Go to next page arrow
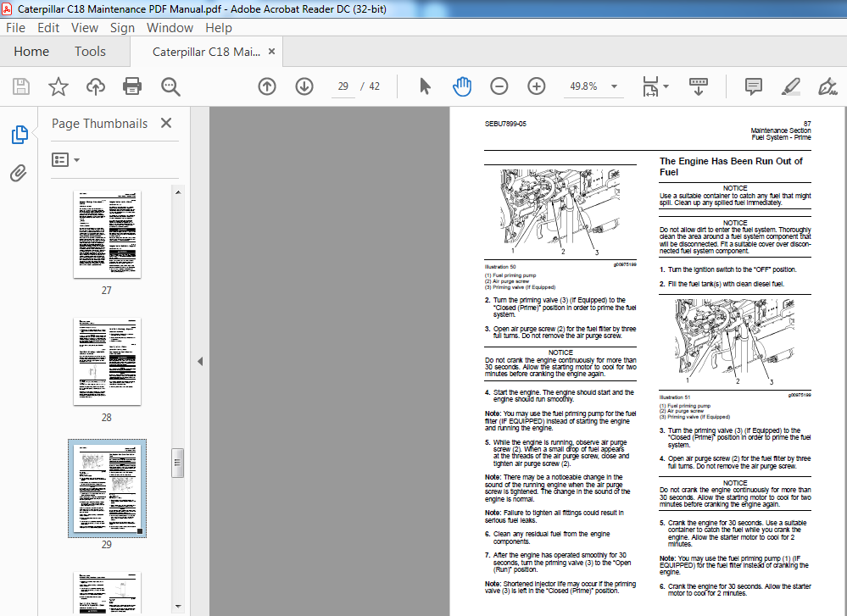Viewport: 847px width, 616px height. 304,86
